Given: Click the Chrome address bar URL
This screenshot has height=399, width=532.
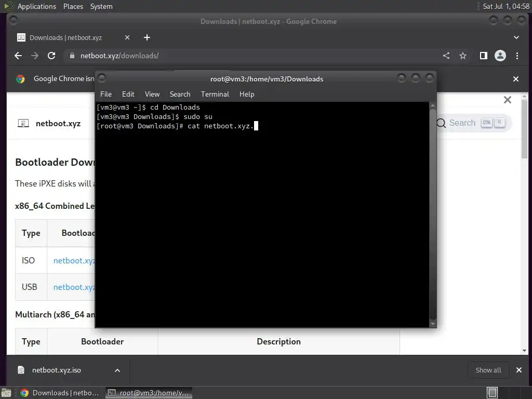Looking at the screenshot, I should coord(119,56).
